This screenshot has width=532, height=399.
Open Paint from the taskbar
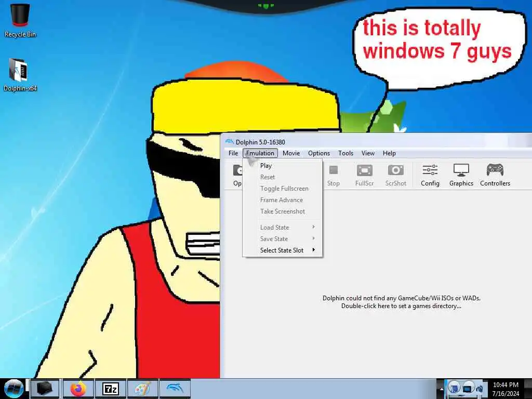[x=143, y=389]
